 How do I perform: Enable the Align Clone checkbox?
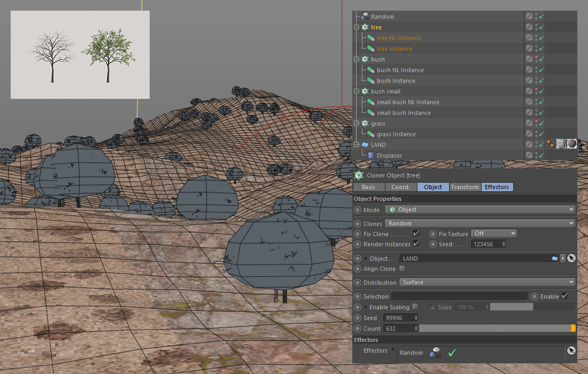tap(402, 269)
